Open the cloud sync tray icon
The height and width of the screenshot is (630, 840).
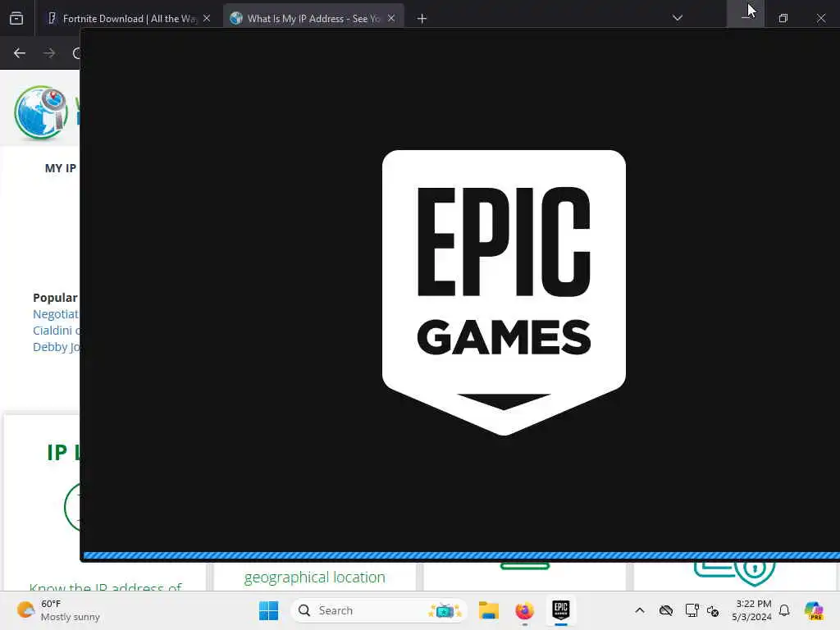pyautogui.click(x=666, y=610)
